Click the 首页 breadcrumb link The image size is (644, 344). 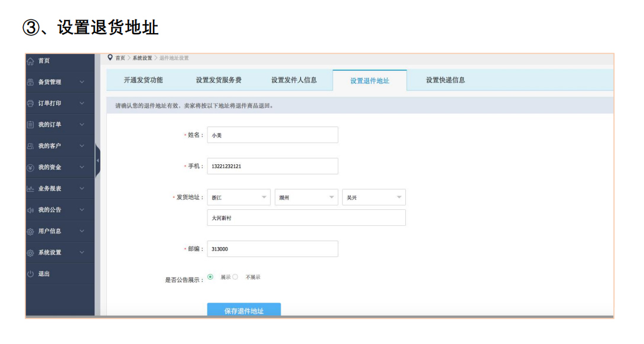pos(120,58)
